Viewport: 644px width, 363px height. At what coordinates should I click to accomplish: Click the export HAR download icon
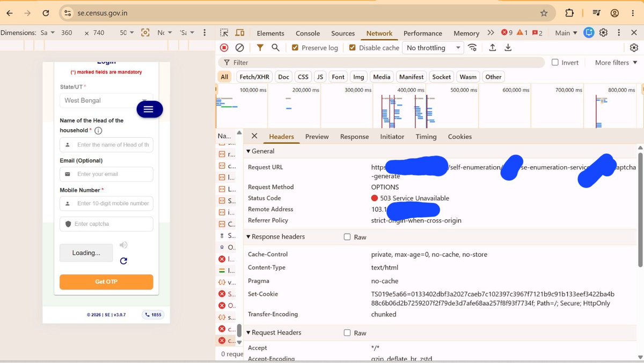(508, 48)
